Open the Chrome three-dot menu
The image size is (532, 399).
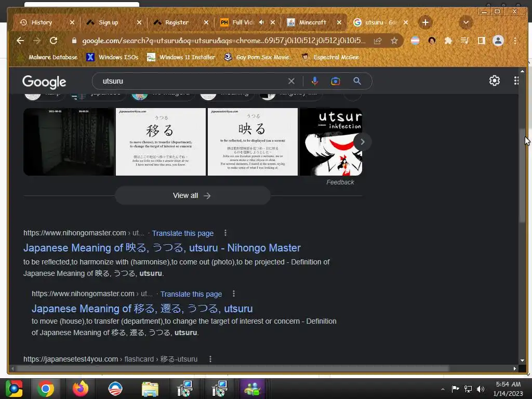pos(515,41)
